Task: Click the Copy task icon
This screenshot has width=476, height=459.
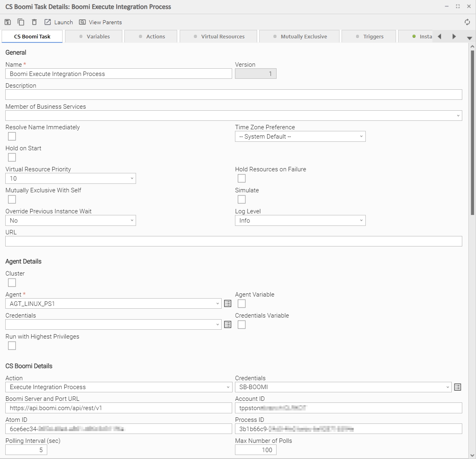Action: 21,22
